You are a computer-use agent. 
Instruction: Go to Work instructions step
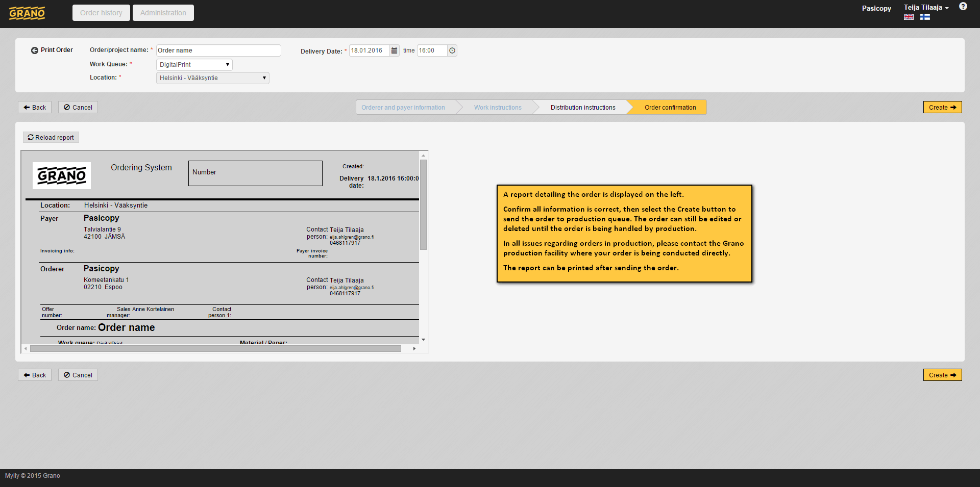pyautogui.click(x=497, y=108)
